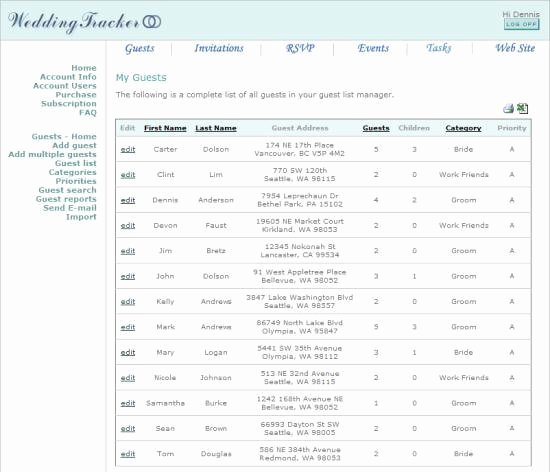Edit Dennis Anderson's guest entry
Screen dimensions: 550x472
[x=128, y=200]
